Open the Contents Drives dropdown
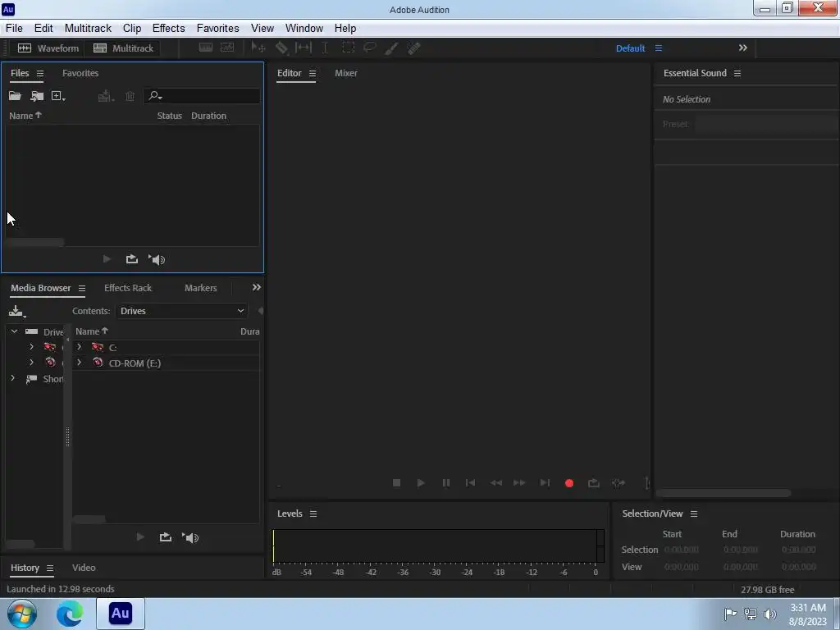The image size is (840, 630). point(181,311)
